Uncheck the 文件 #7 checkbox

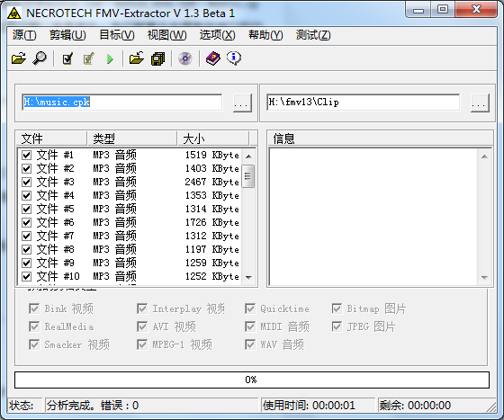click(x=26, y=236)
